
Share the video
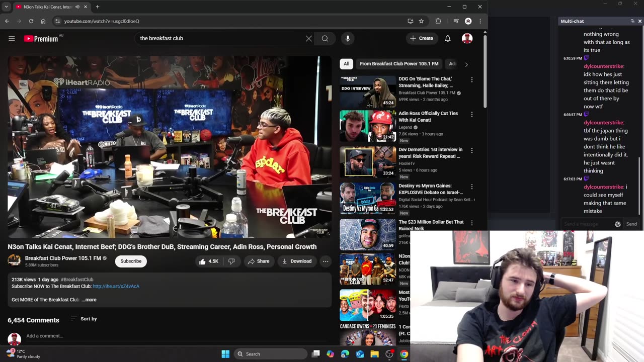pos(259,261)
